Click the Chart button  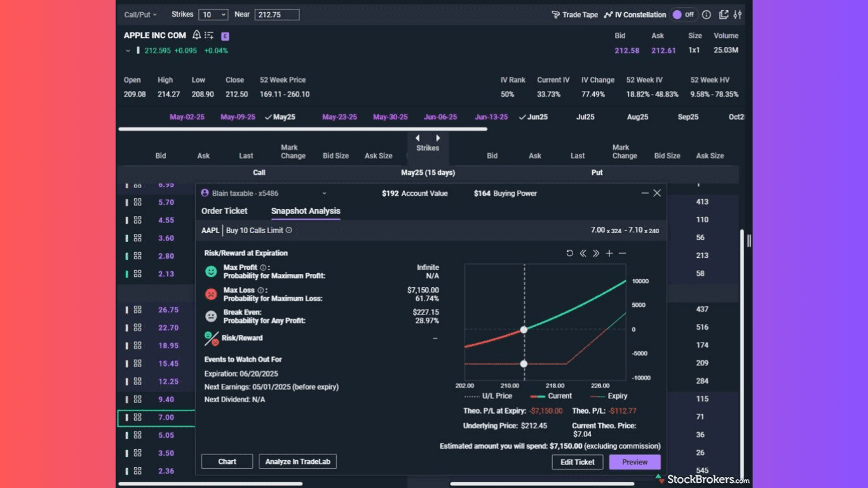click(x=227, y=462)
